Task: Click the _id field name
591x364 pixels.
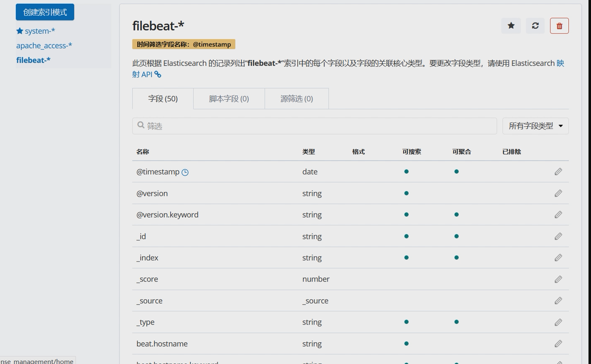Action: (141, 236)
